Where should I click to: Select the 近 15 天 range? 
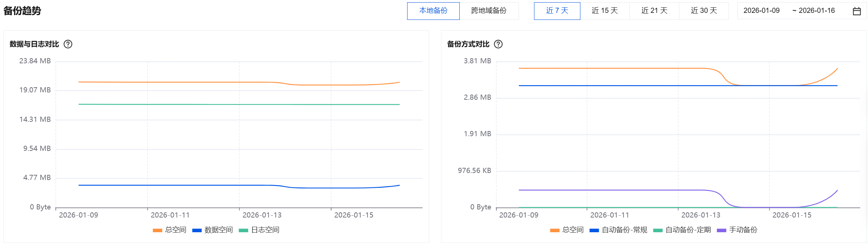(605, 11)
